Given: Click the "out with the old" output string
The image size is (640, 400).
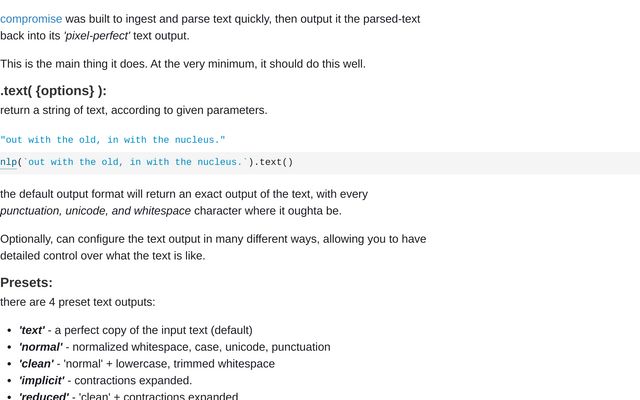Looking at the screenshot, I should 113,140.
